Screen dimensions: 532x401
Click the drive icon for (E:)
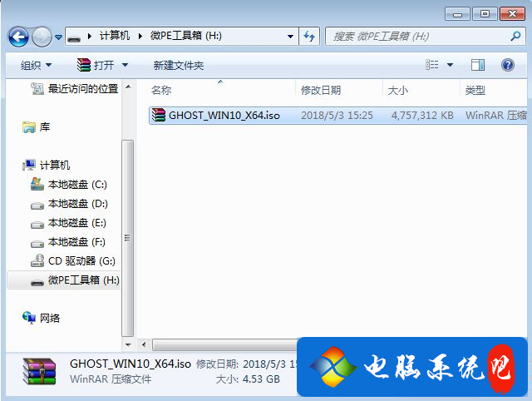click(x=37, y=225)
